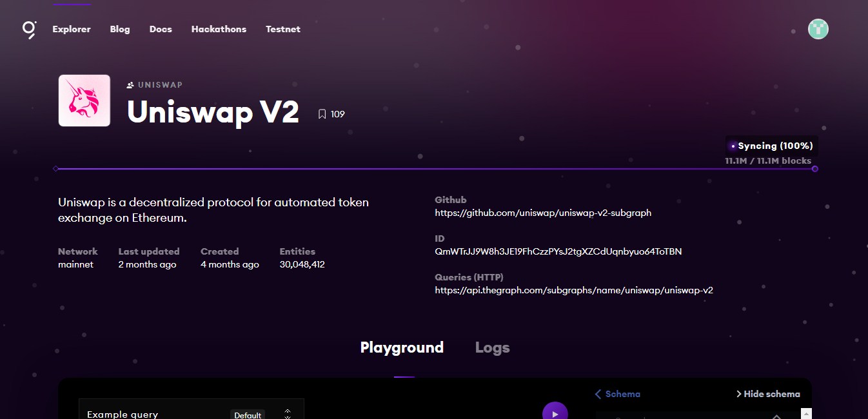868x419 pixels.
Task: Click Hide schema button
Action: click(x=768, y=394)
